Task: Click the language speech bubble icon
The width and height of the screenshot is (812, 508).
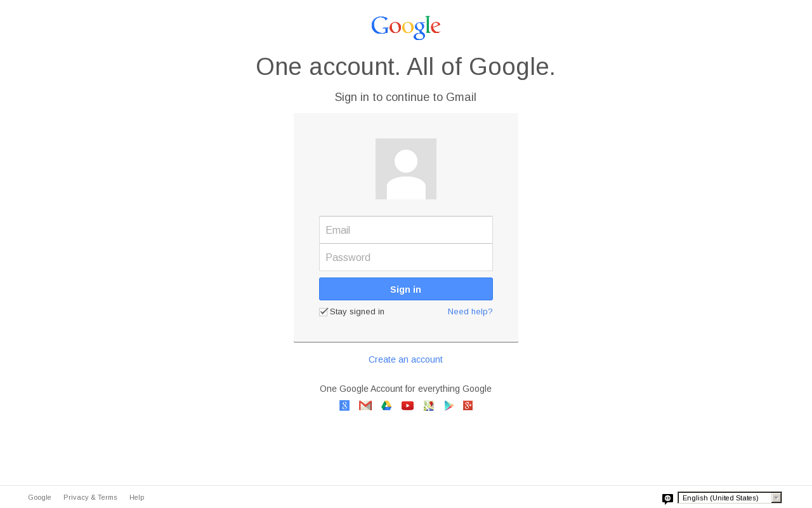Action: [667, 499]
